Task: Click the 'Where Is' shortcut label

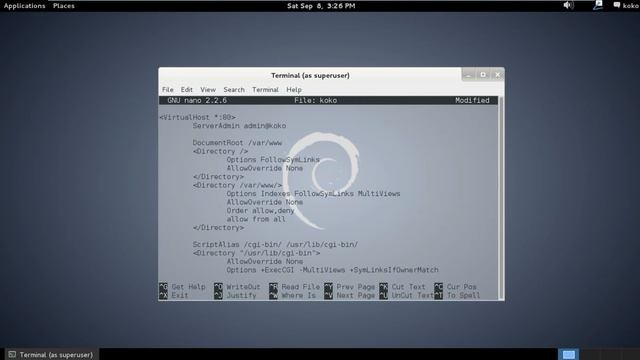Action: click(x=298, y=296)
